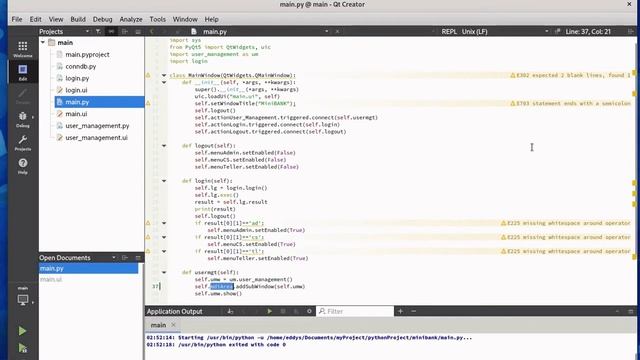Viewport: 640px width, 360px height.
Task: Open main.pyproject in project tree
Action: click(87, 54)
